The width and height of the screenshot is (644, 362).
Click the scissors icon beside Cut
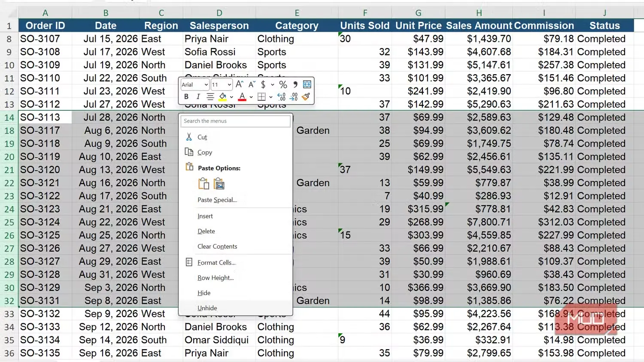(x=189, y=137)
